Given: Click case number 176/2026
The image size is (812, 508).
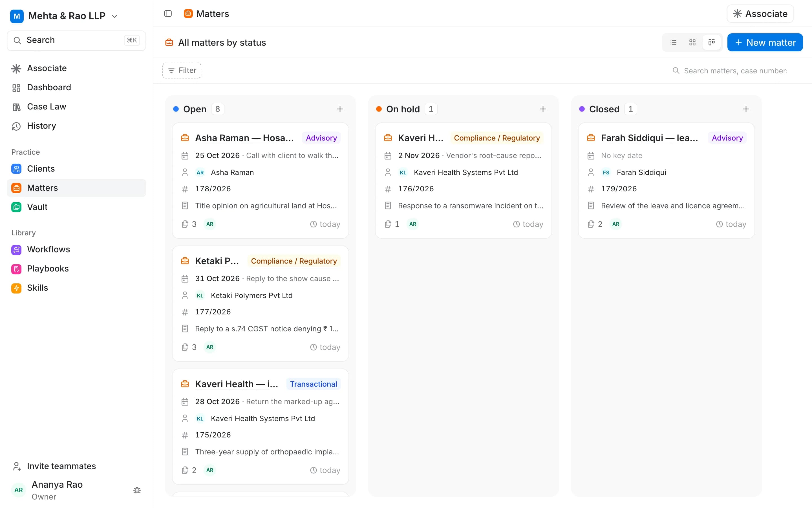Looking at the screenshot, I should click(x=416, y=189).
